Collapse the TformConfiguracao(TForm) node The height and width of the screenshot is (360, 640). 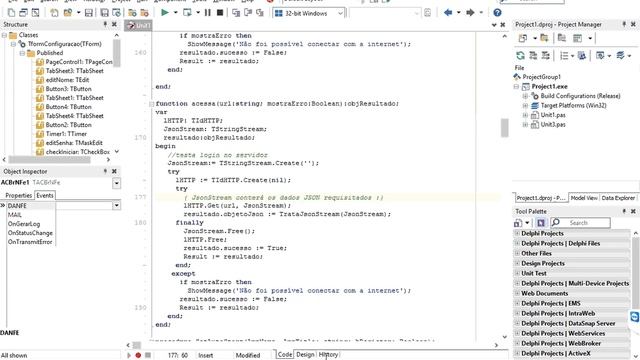coord(13,44)
